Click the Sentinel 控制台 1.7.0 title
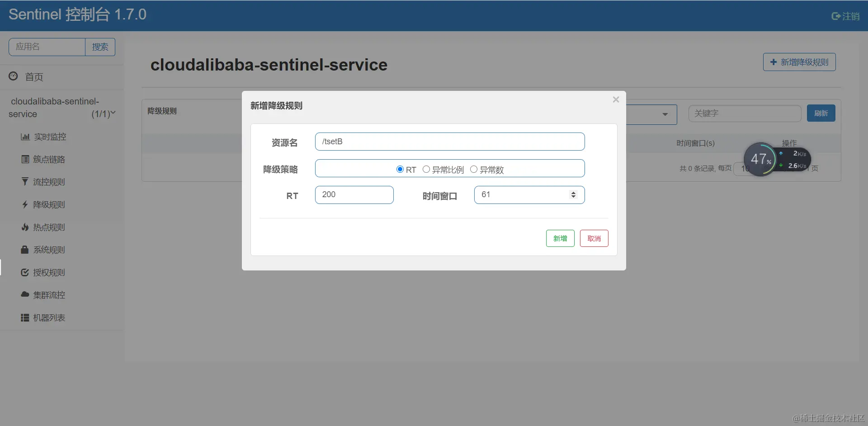Image resolution: width=868 pixels, height=426 pixels. pyautogui.click(x=77, y=14)
